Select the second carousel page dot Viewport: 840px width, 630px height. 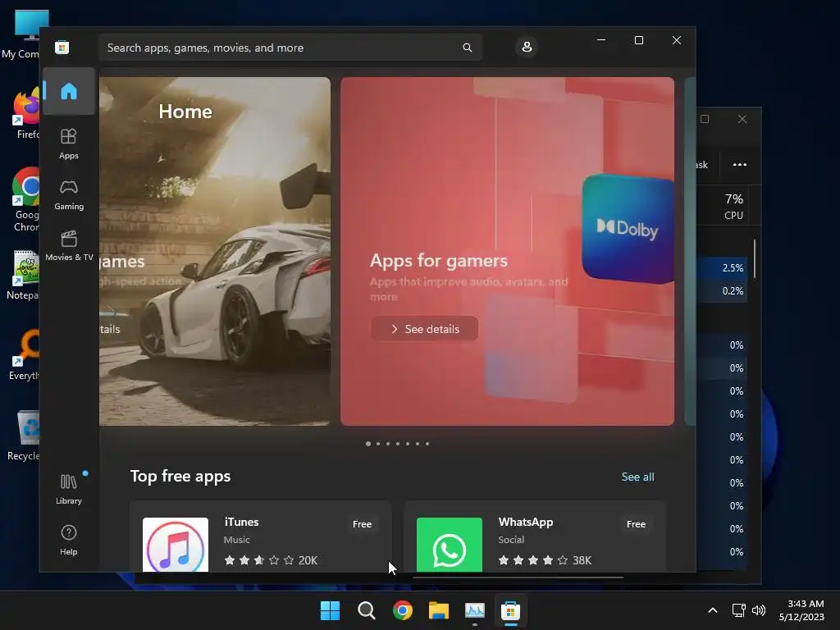point(378,444)
